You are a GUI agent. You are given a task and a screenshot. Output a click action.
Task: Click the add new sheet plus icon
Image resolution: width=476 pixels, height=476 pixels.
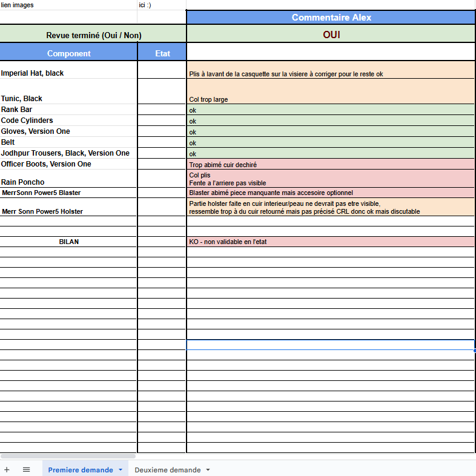click(x=7, y=469)
